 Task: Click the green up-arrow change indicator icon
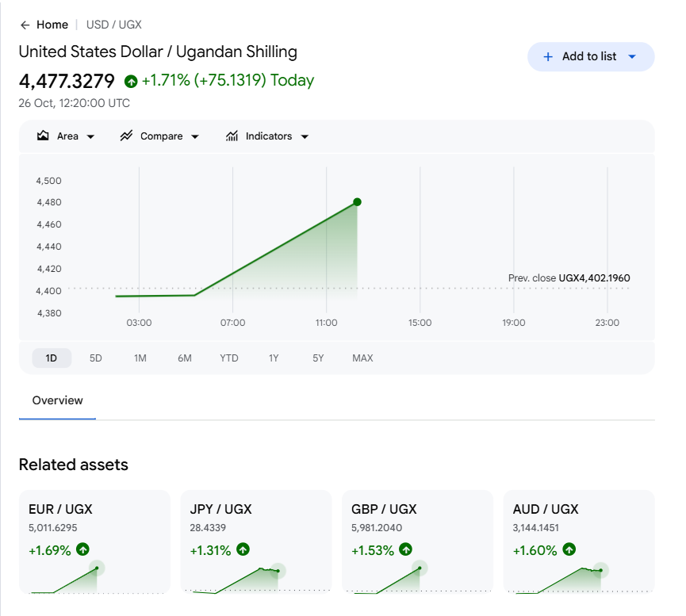[131, 81]
